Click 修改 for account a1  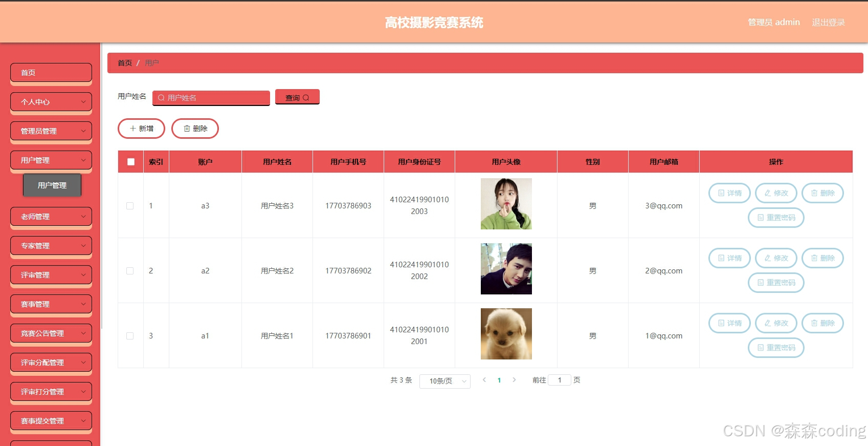(x=776, y=323)
